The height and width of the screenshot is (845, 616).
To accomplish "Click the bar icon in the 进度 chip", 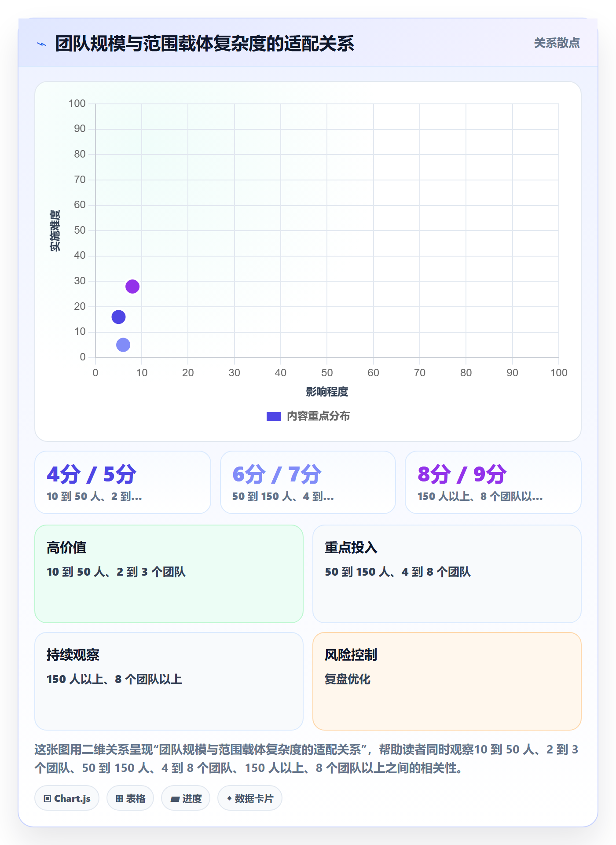I will (175, 799).
